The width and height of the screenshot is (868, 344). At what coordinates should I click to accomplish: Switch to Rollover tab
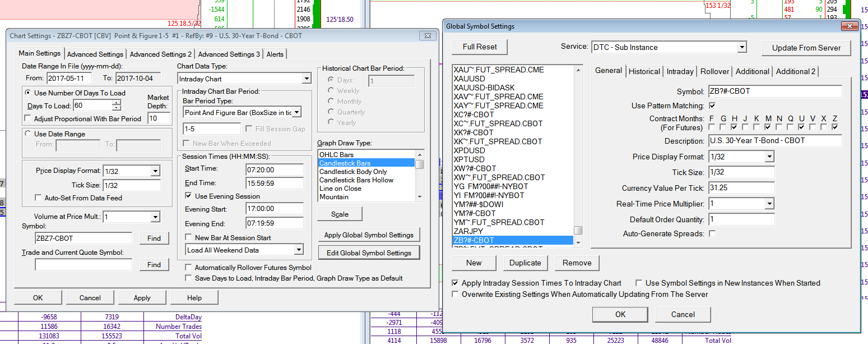[x=714, y=71]
